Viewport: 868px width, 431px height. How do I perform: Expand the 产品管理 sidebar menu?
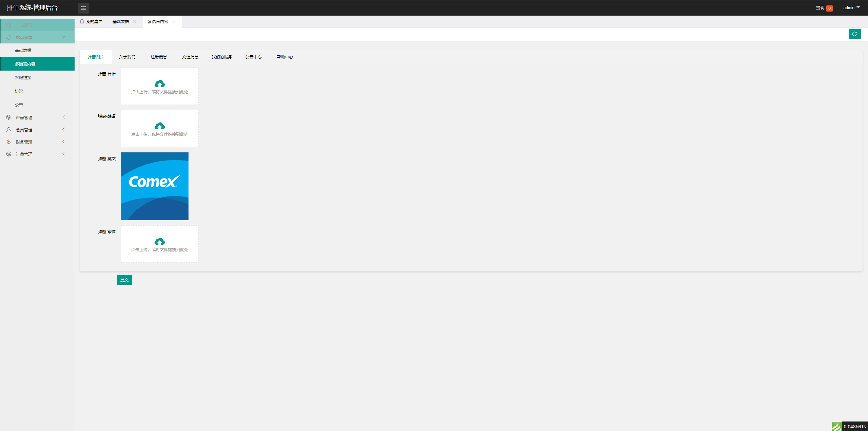tap(36, 117)
